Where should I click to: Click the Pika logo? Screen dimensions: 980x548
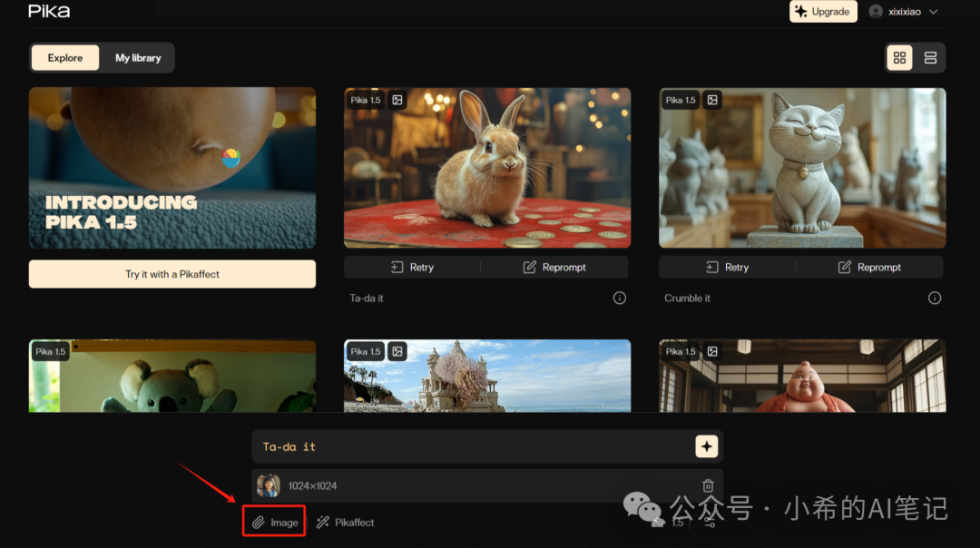click(49, 11)
